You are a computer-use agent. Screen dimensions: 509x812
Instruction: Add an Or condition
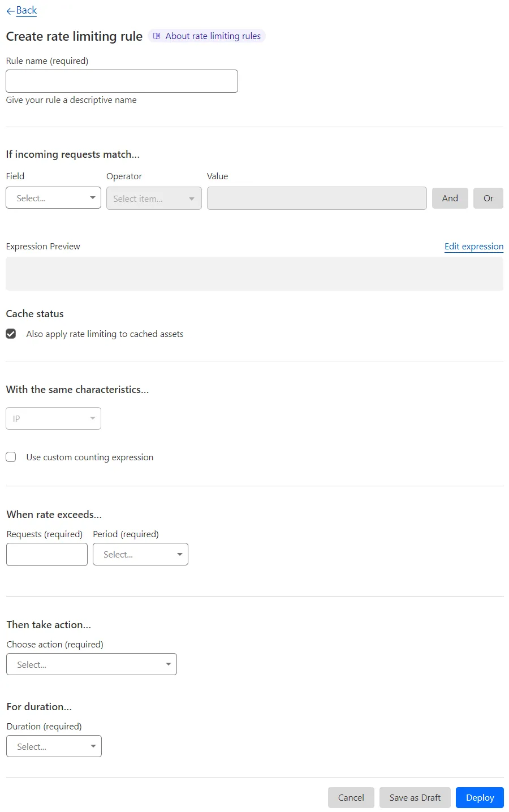(488, 198)
